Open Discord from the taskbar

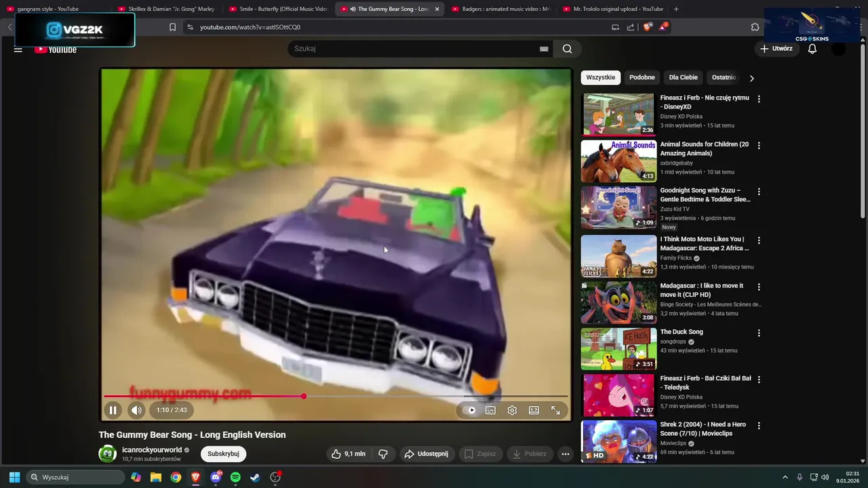coord(216,477)
